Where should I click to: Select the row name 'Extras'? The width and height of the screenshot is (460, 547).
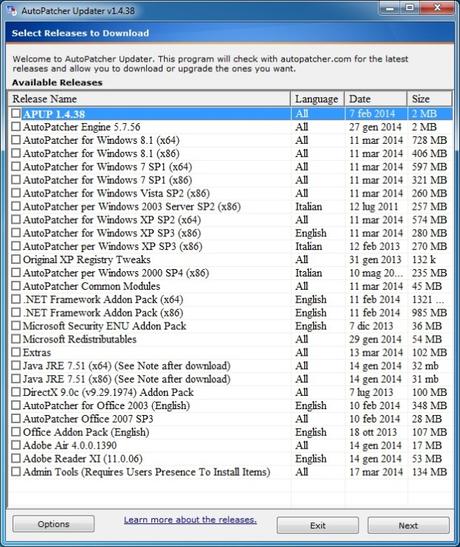37,352
